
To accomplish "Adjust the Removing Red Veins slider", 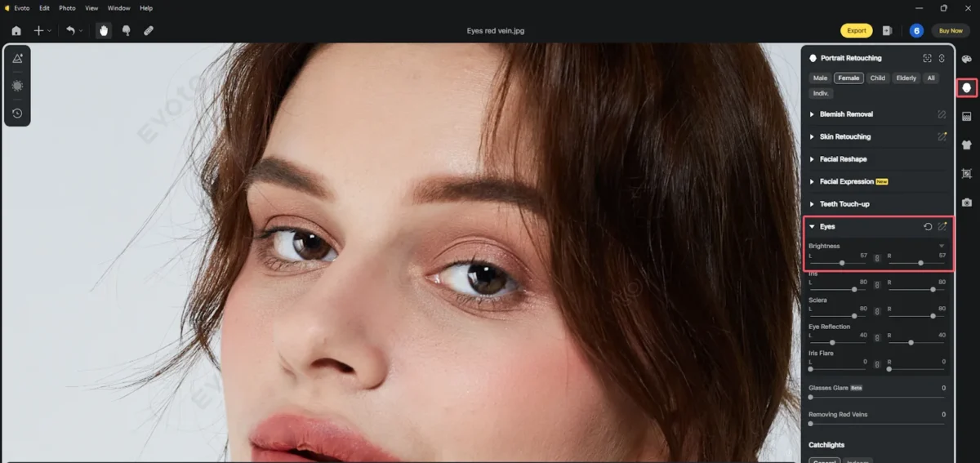I will click(877, 424).
